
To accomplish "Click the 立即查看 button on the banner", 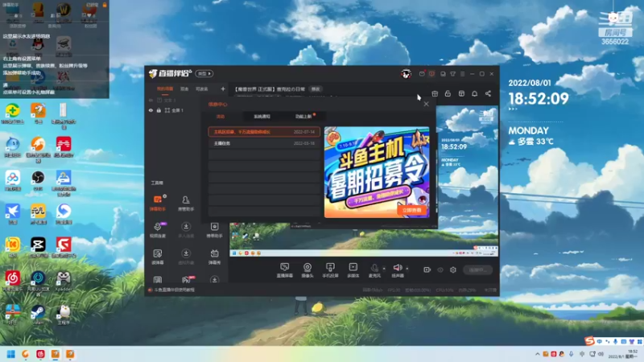I will click(x=411, y=210).
